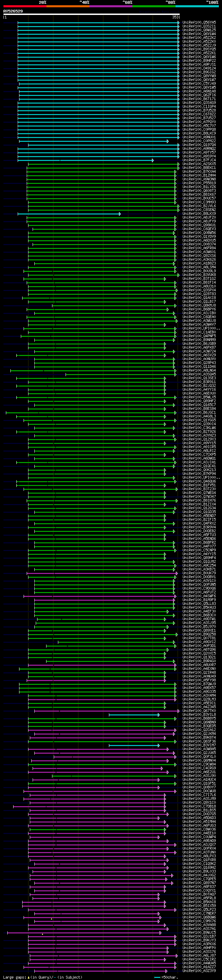Select UniRef100_A9PJS1 entry

point(199,65)
